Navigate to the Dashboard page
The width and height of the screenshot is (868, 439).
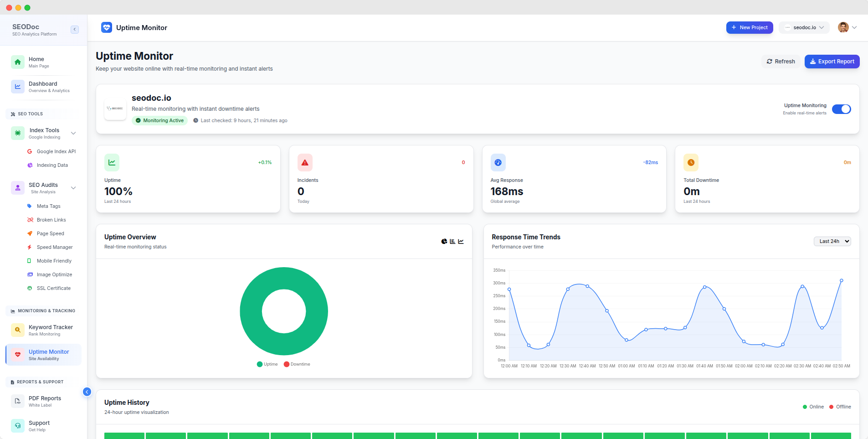(43, 87)
